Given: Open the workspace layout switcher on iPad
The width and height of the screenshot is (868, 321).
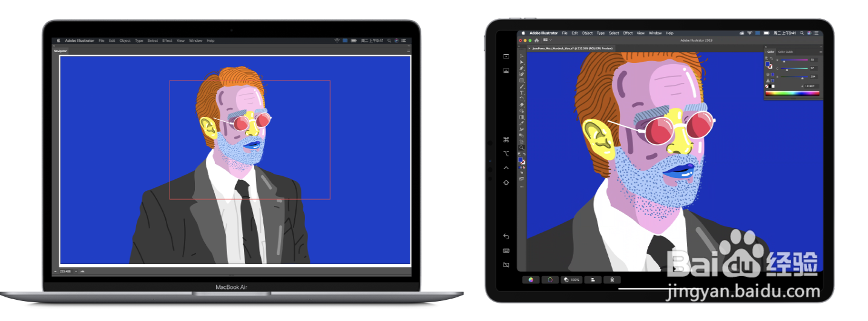Looking at the screenshot, I should pos(547,40).
